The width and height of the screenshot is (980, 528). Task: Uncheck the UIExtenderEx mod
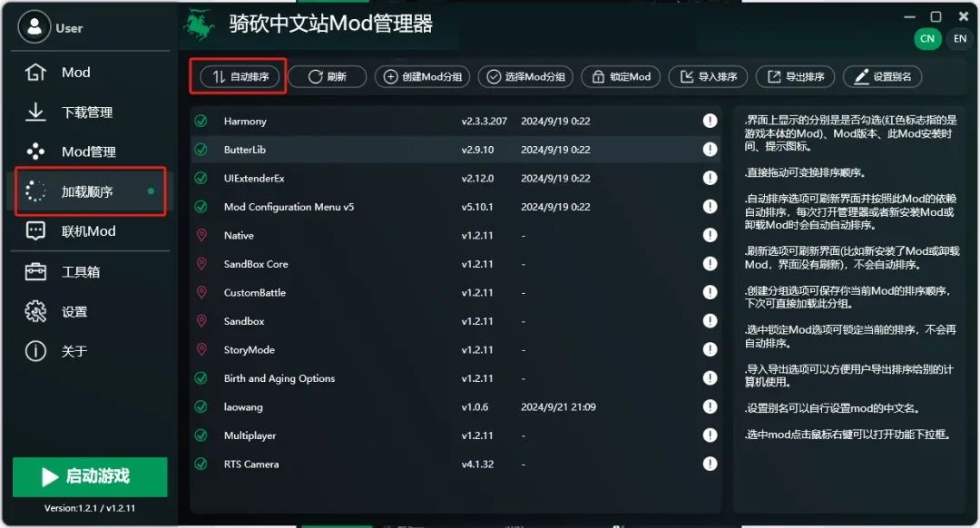point(201,179)
